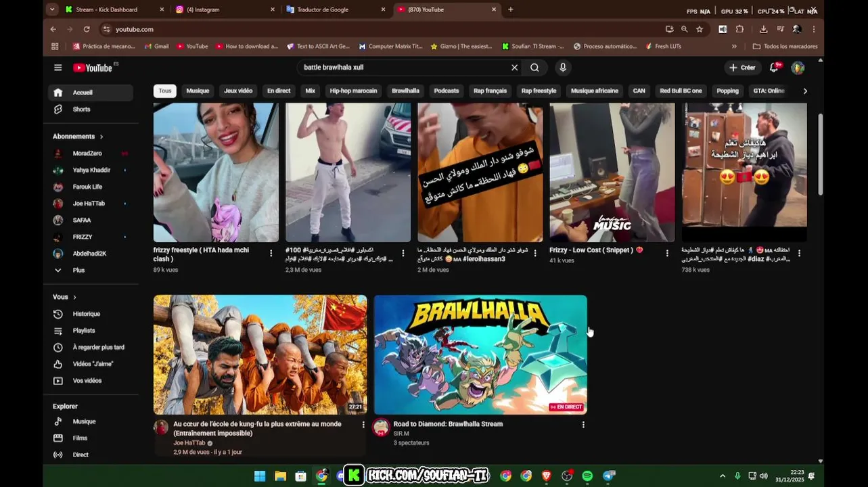Open the notifications bell

(x=775, y=68)
